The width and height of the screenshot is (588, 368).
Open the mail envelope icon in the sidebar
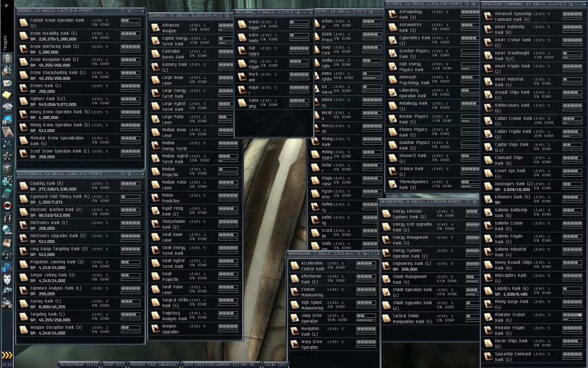click(7, 83)
